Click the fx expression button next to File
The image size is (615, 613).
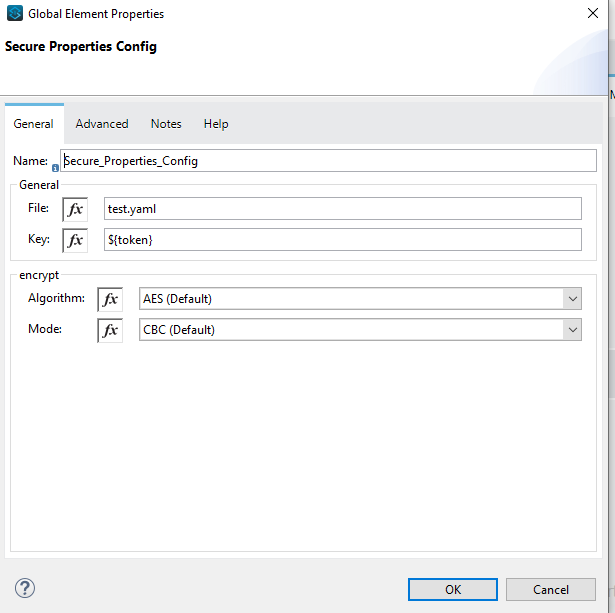[x=75, y=209]
